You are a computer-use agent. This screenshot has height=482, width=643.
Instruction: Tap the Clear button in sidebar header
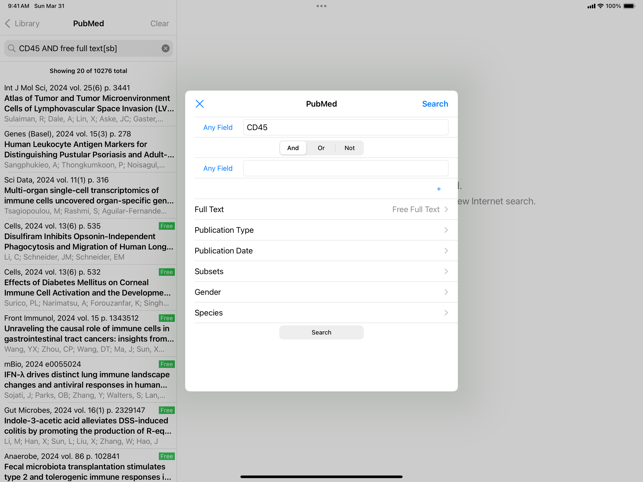[x=159, y=23]
